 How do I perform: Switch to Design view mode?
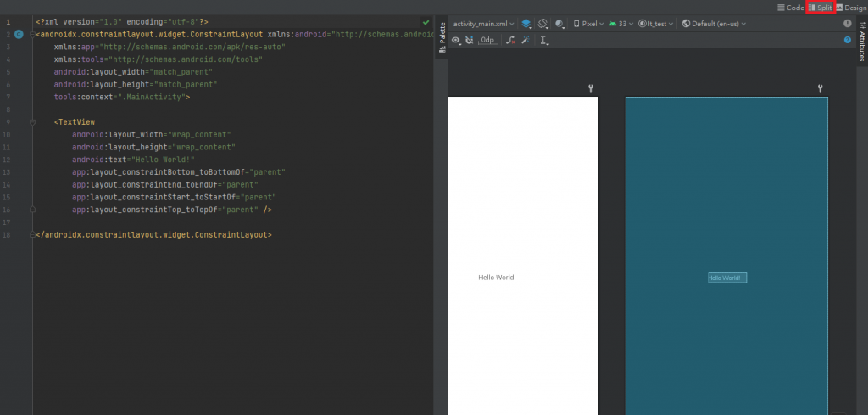click(x=850, y=8)
